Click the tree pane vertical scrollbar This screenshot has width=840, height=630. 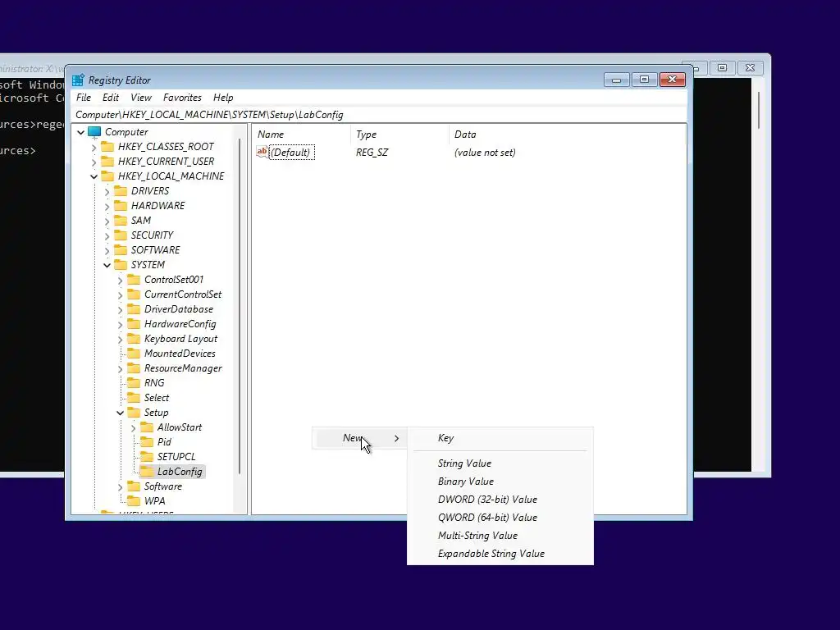(x=240, y=307)
